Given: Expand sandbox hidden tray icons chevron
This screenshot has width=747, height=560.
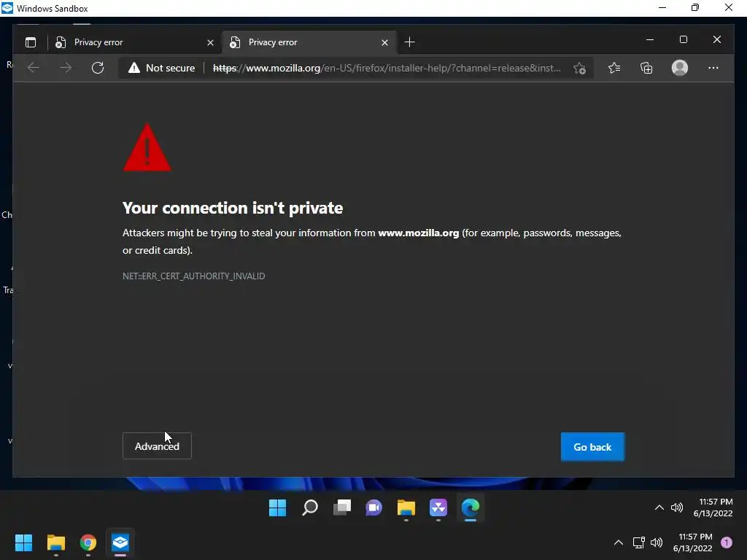Looking at the screenshot, I should click(x=659, y=507).
